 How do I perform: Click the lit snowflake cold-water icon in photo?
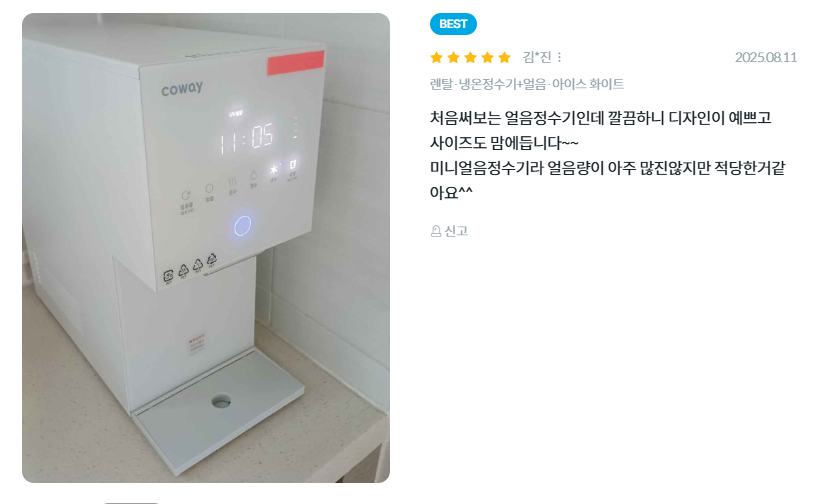(x=274, y=170)
